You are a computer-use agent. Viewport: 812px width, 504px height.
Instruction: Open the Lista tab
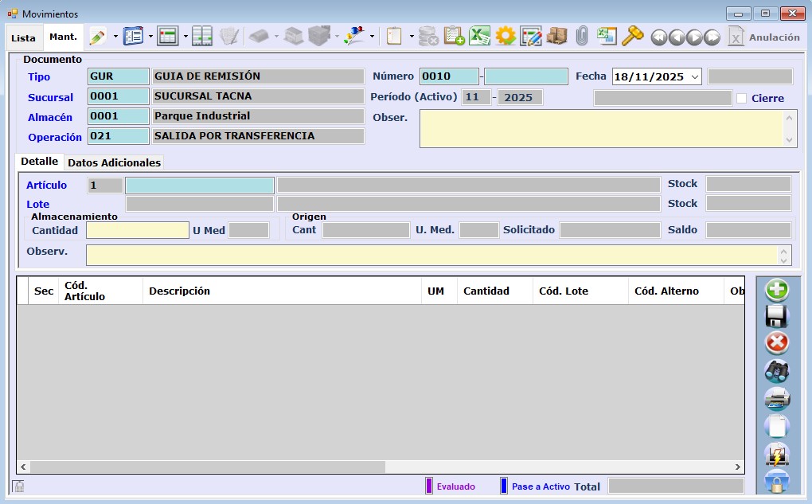(x=24, y=37)
